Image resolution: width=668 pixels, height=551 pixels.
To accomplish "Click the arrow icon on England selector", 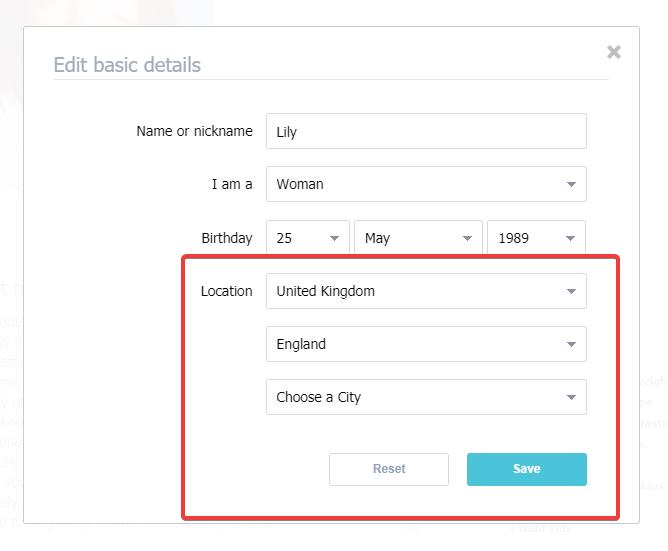I will pyautogui.click(x=570, y=345).
